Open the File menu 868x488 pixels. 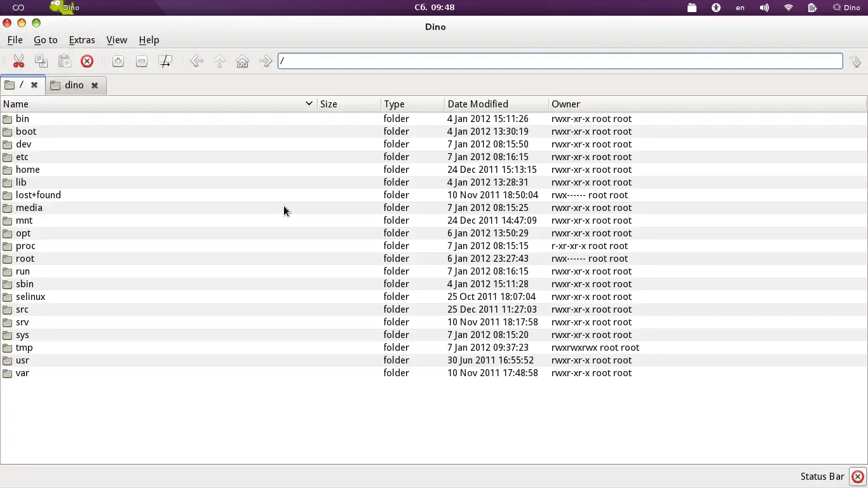15,40
